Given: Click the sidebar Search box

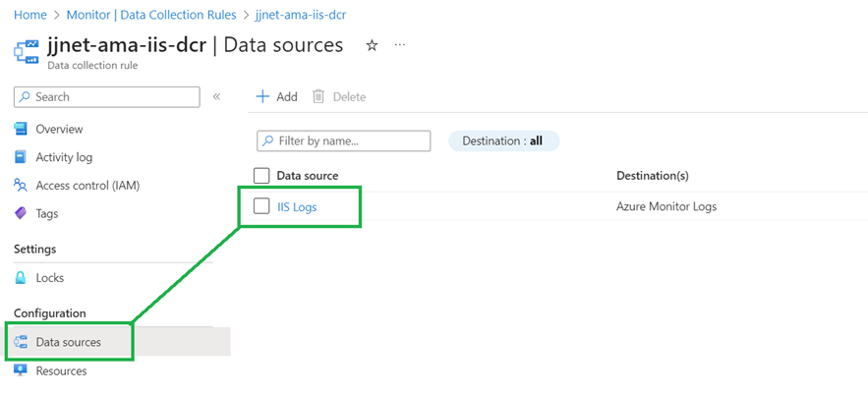Looking at the screenshot, I should tap(106, 96).
